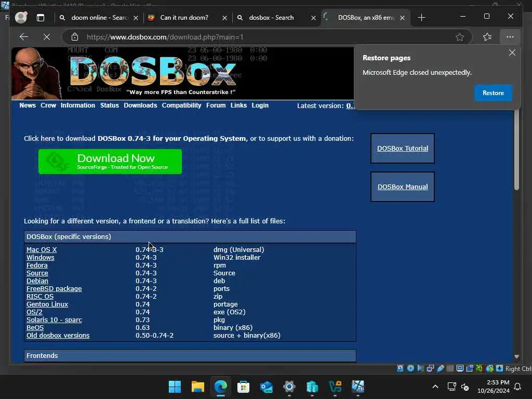
Task: Open the News menu link
Action: 28,105
